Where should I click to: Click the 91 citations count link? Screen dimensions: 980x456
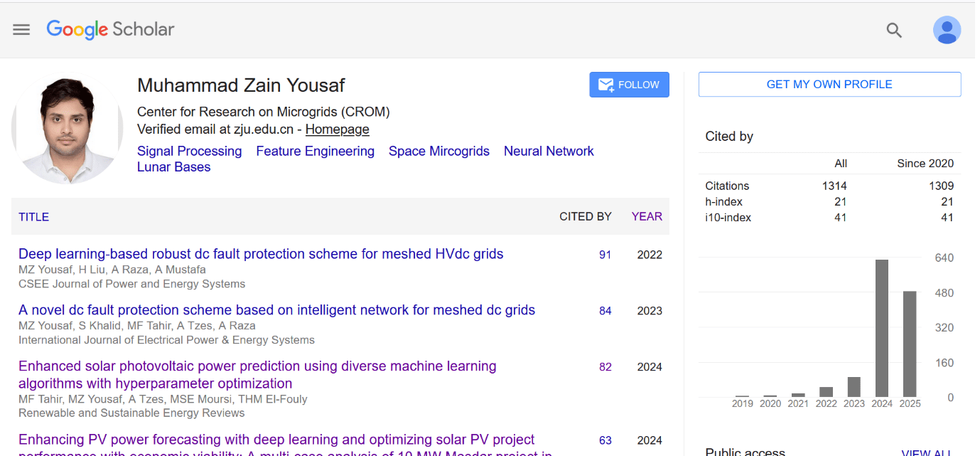coord(605,254)
